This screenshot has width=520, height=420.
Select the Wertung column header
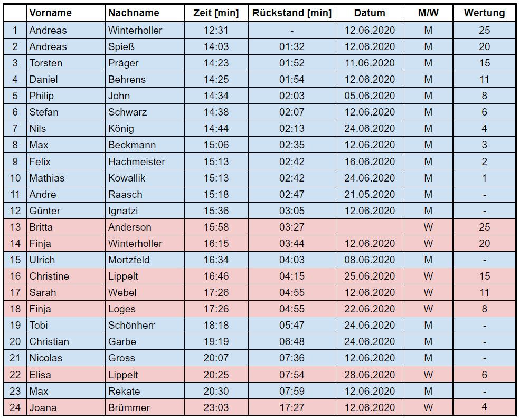coord(484,13)
